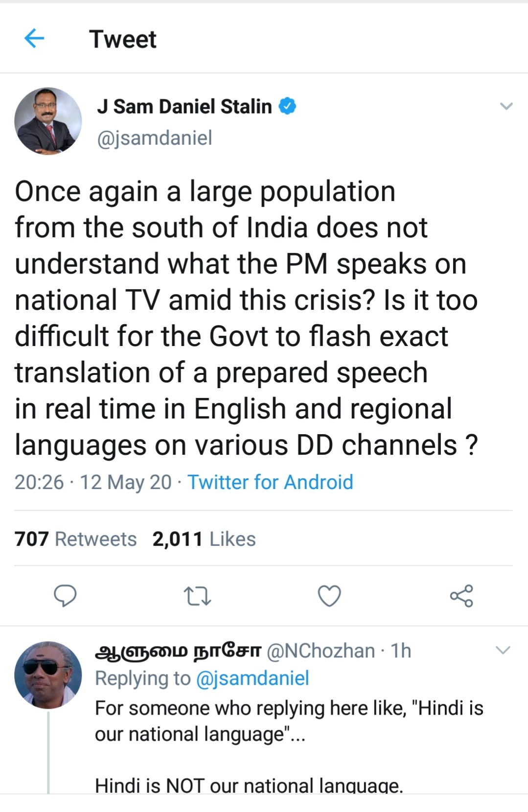View the 2,011 Likes list
This screenshot has width=528, height=812.
point(204,539)
